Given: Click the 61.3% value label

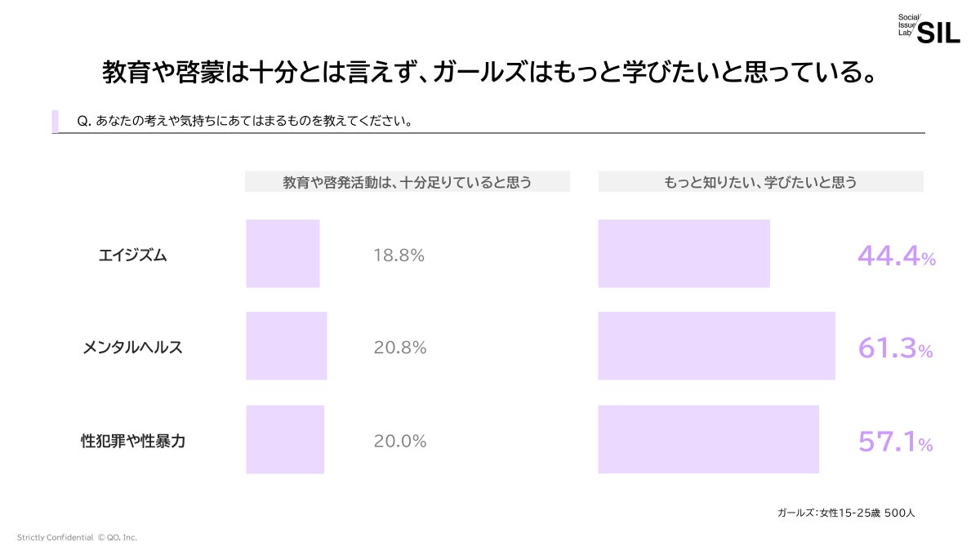Looking at the screenshot, I should click(x=895, y=349).
